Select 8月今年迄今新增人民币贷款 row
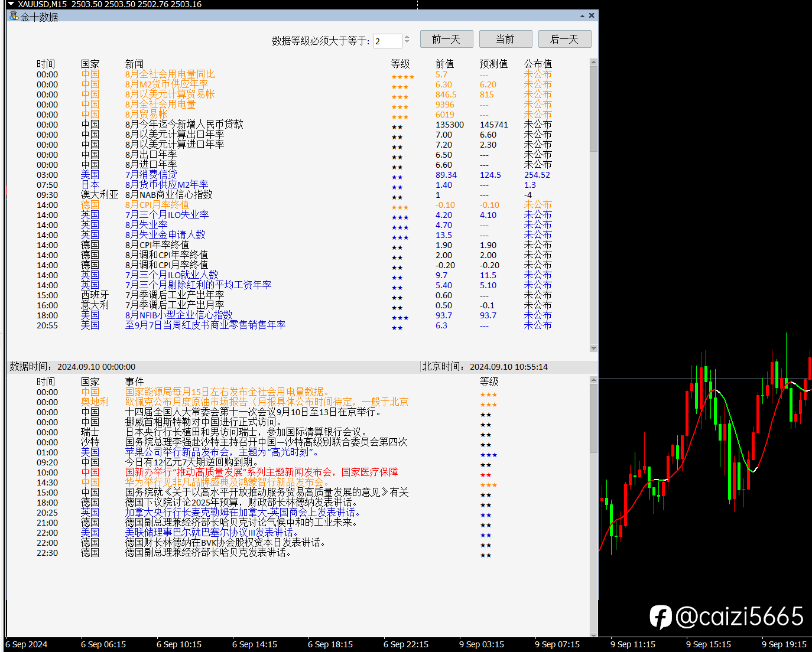Viewport: 812px width, 652px height. pos(294,125)
